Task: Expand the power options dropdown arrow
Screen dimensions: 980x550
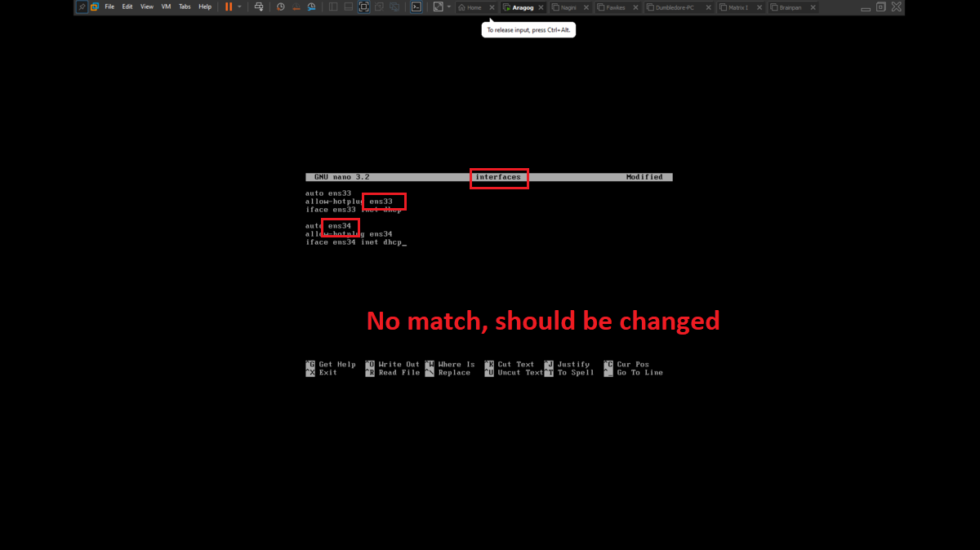Action: 239,7
